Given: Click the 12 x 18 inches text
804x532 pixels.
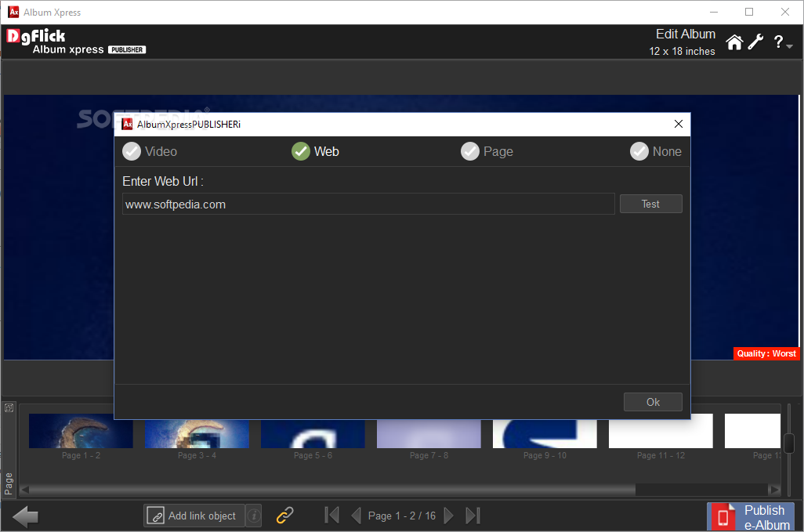Looking at the screenshot, I should pos(682,51).
